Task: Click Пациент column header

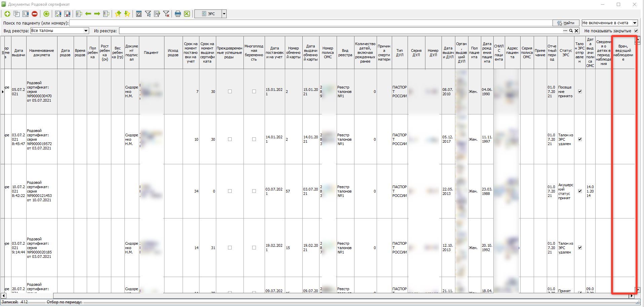Action: [151, 53]
